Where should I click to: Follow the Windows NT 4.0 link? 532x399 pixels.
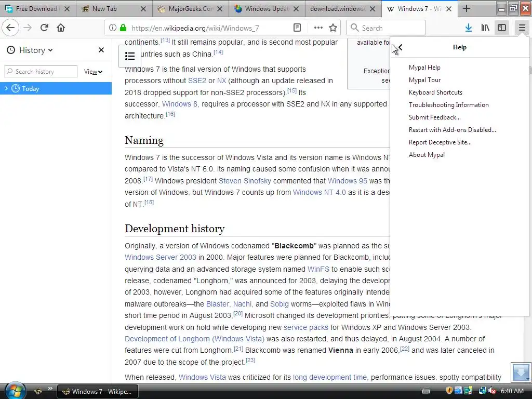(320, 192)
